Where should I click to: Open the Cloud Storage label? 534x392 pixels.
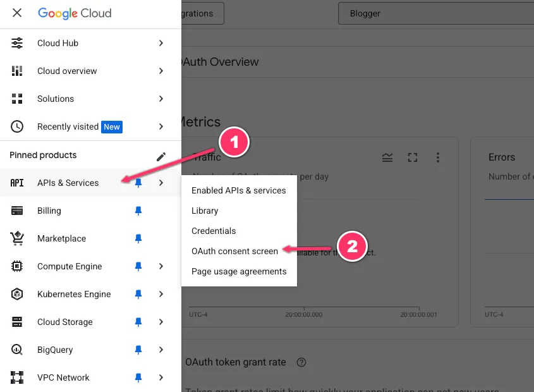64,322
